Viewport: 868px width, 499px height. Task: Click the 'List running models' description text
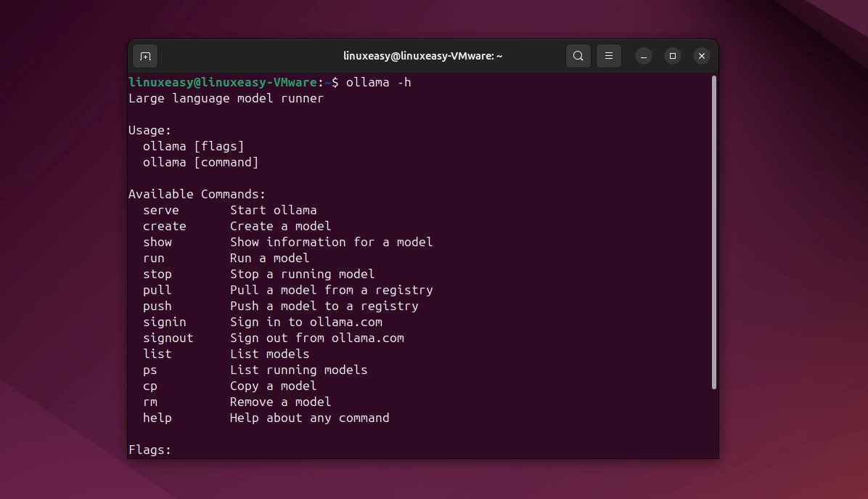click(298, 370)
